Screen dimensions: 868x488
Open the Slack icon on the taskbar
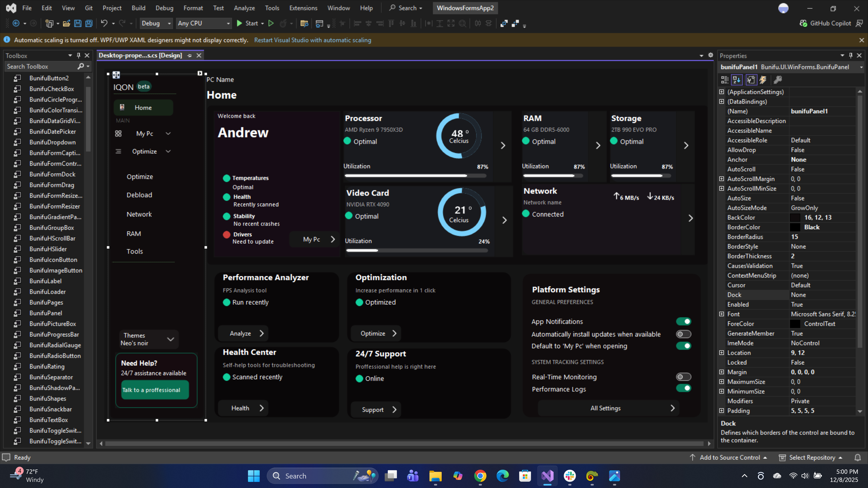[x=569, y=476]
